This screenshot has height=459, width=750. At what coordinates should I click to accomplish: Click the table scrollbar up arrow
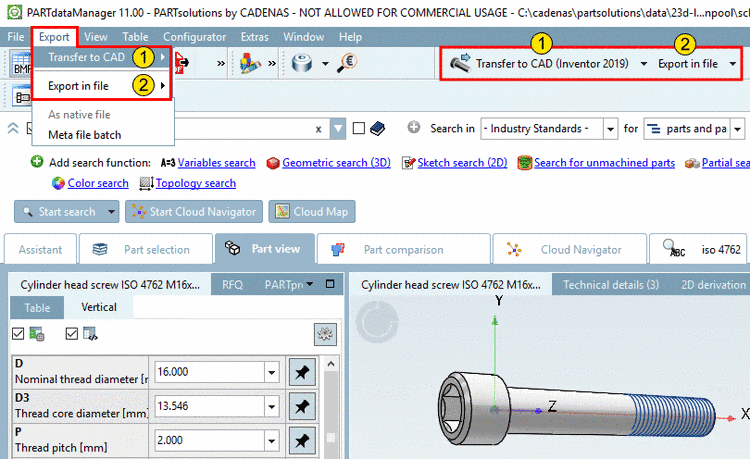(x=331, y=363)
